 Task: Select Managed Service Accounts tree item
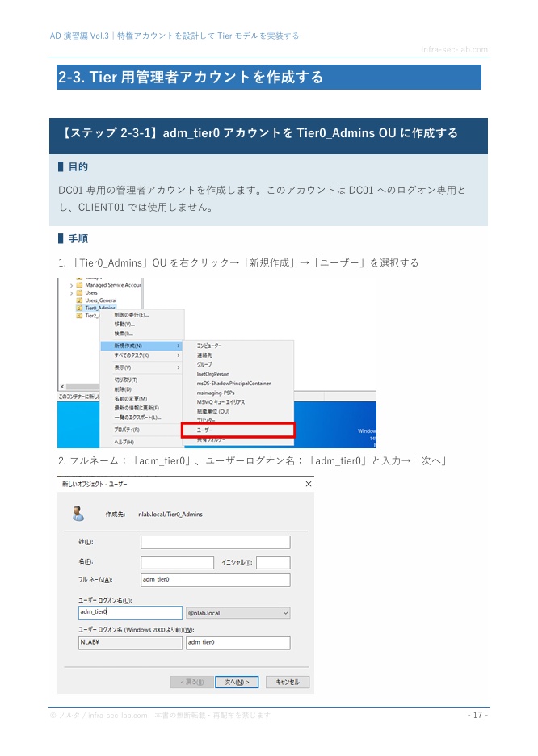113,285
